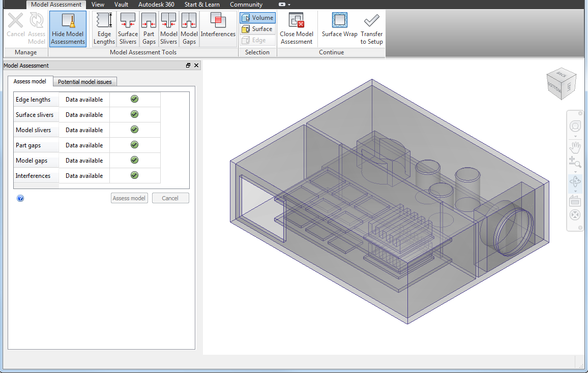Enable Volume selection mode
This screenshot has height=373, width=588.
point(257,17)
